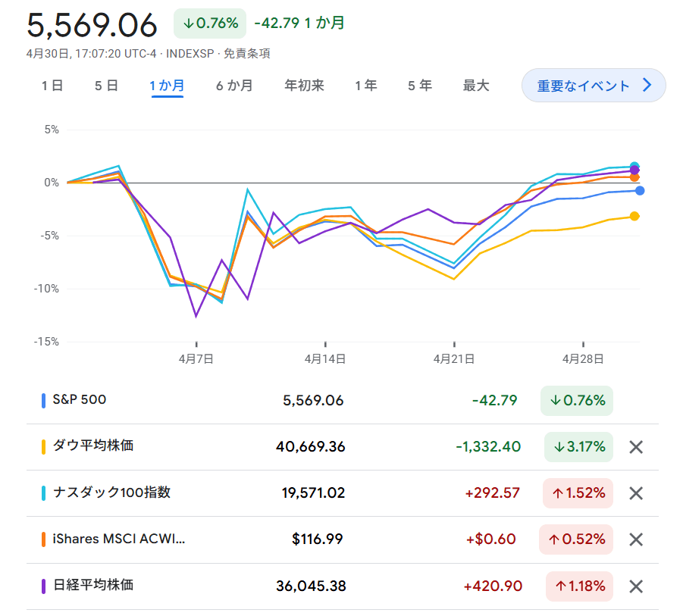Switch to the 最大 time range
This screenshot has height=616, width=683.
coord(475,86)
